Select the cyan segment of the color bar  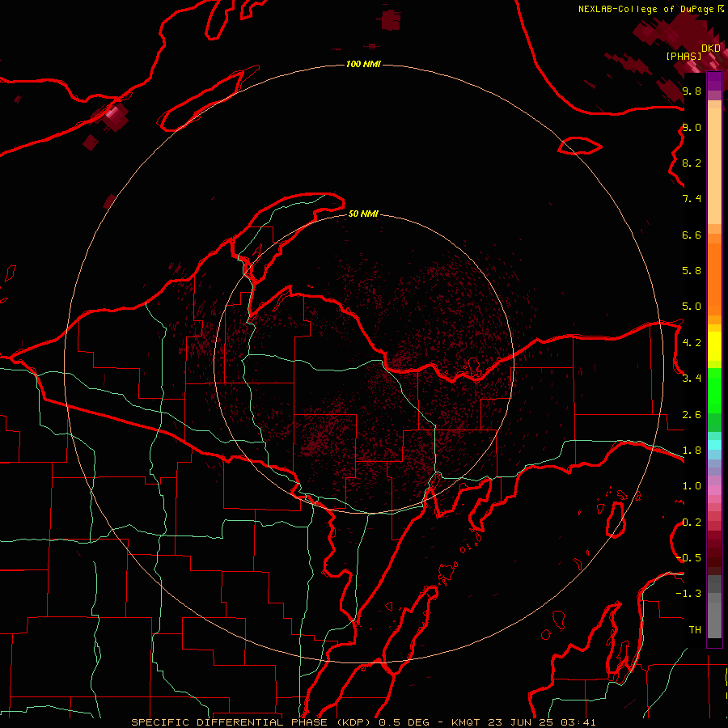[714, 445]
